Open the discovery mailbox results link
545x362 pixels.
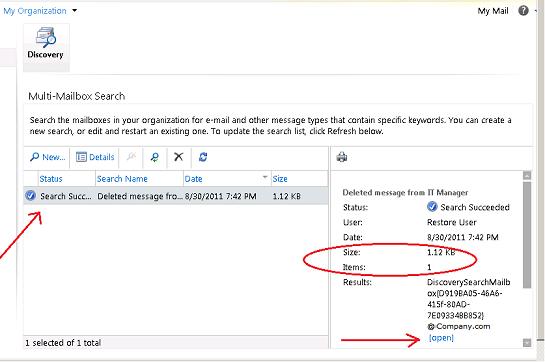441,338
